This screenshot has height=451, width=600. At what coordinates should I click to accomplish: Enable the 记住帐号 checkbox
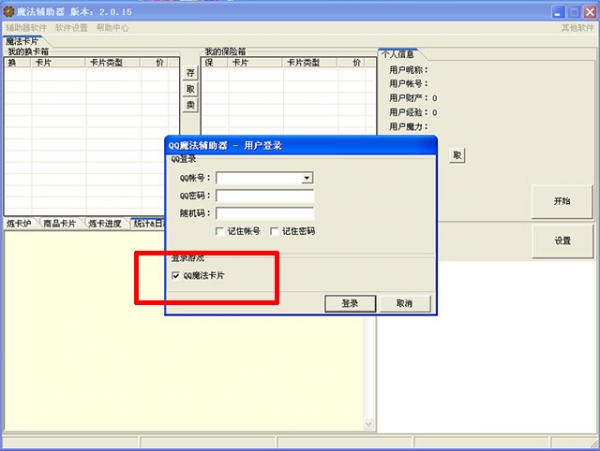220,231
